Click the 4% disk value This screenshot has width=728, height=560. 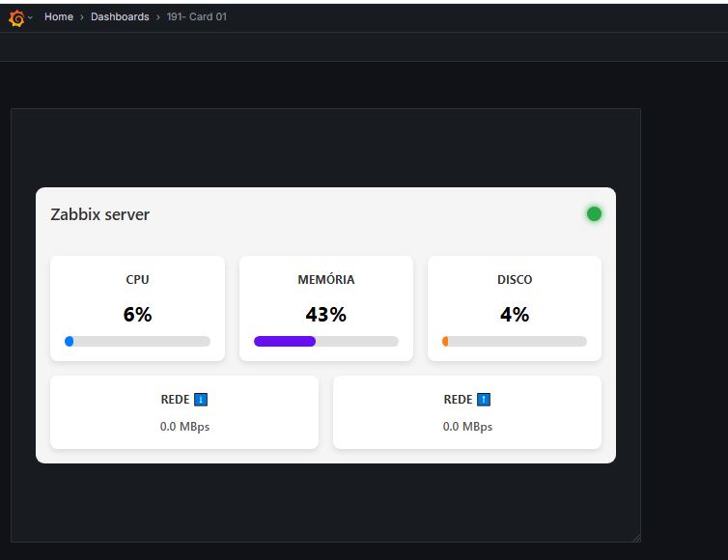click(x=515, y=315)
